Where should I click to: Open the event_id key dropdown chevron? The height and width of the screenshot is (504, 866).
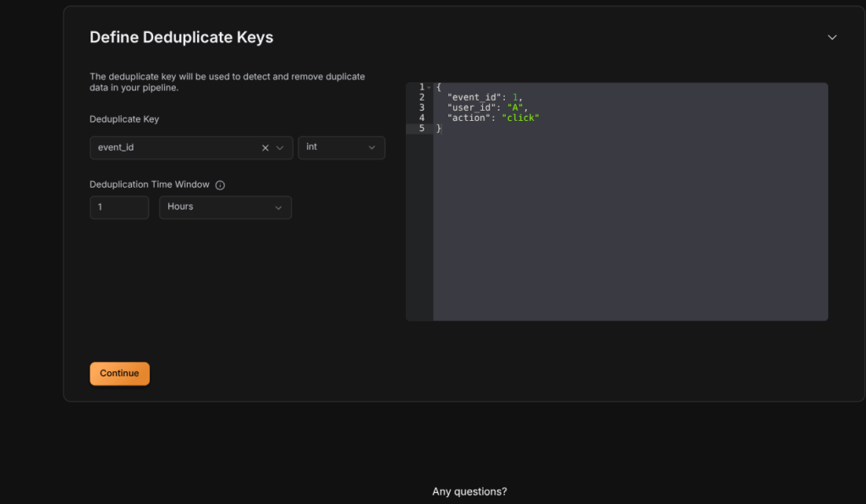281,148
